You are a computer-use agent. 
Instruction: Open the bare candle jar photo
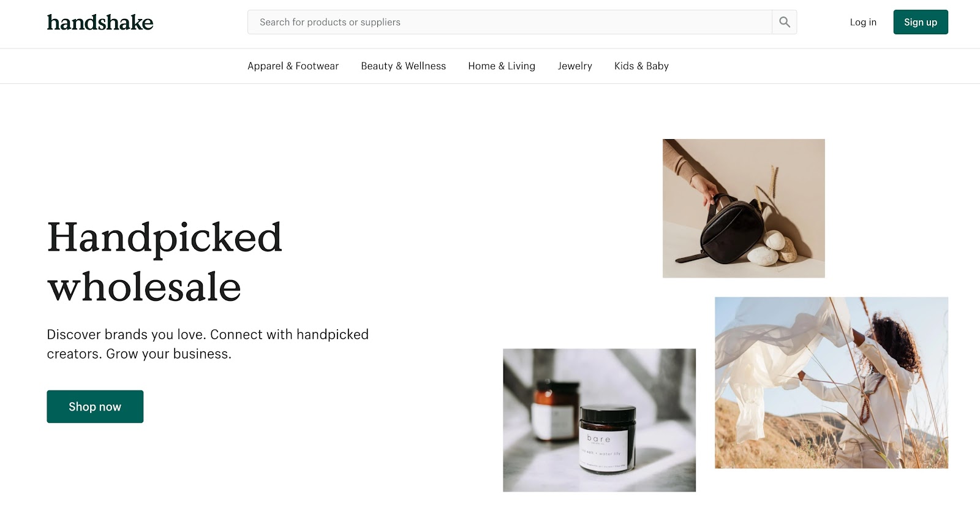(599, 420)
